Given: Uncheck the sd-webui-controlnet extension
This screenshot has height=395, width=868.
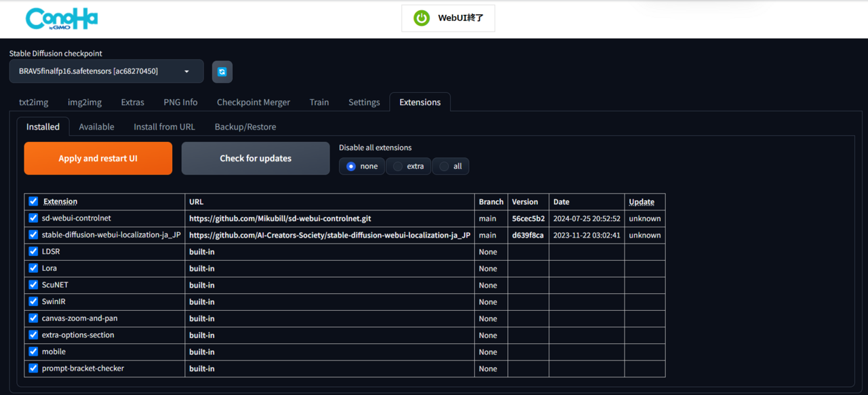Looking at the screenshot, I should pyautogui.click(x=33, y=219).
